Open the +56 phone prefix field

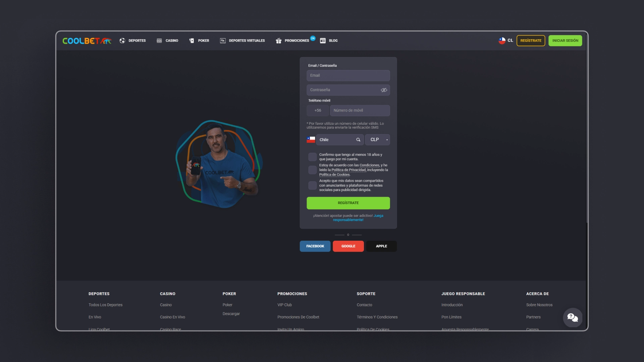tap(318, 111)
